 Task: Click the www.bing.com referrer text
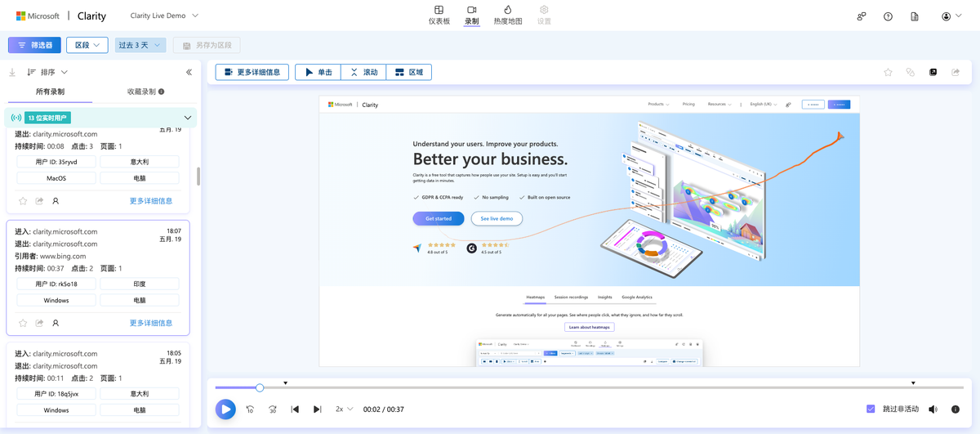pos(63,256)
